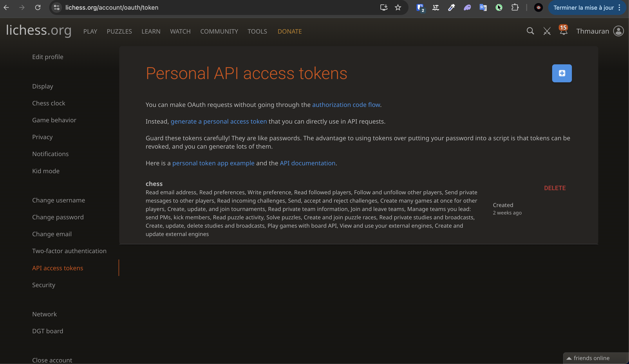Switch to the COMMUNITY menu
The width and height of the screenshot is (629, 364).
pos(219,31)
